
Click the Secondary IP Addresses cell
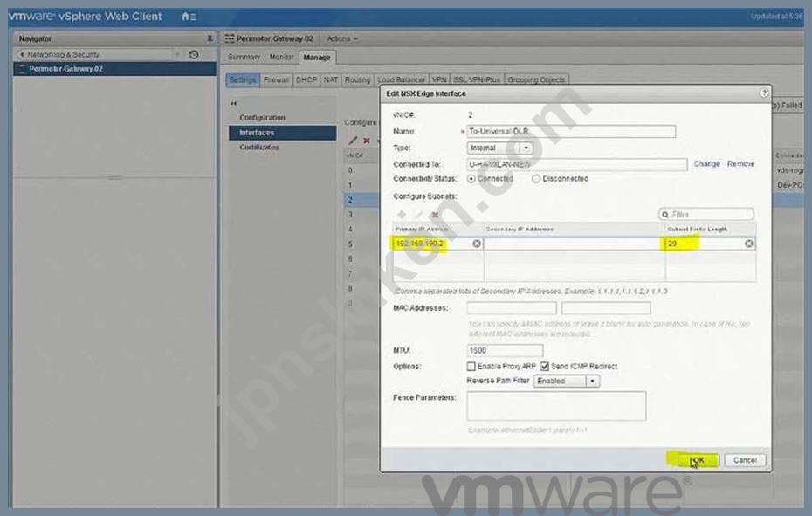(x=575, y=244)
